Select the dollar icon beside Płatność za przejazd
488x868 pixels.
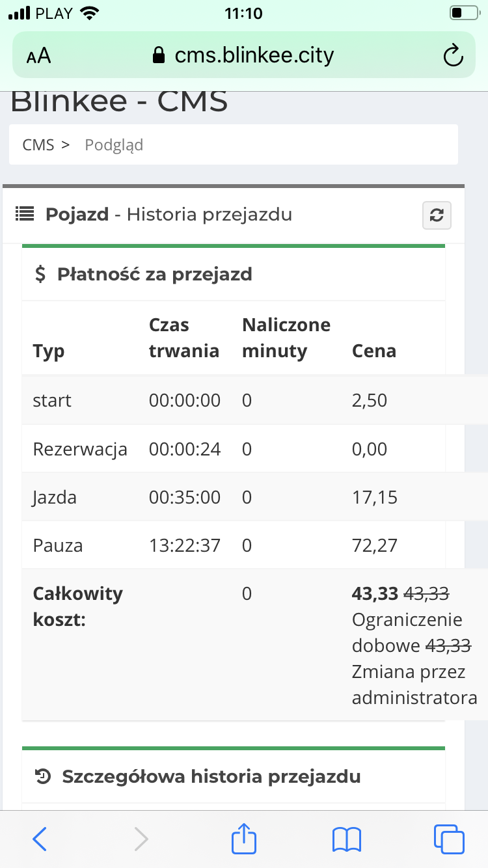point(40,275)
